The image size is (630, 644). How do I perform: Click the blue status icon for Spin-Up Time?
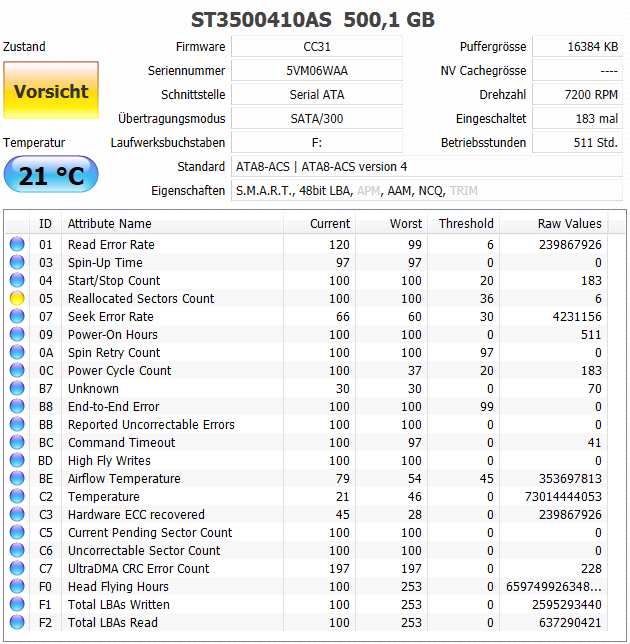tap(17, 262)
